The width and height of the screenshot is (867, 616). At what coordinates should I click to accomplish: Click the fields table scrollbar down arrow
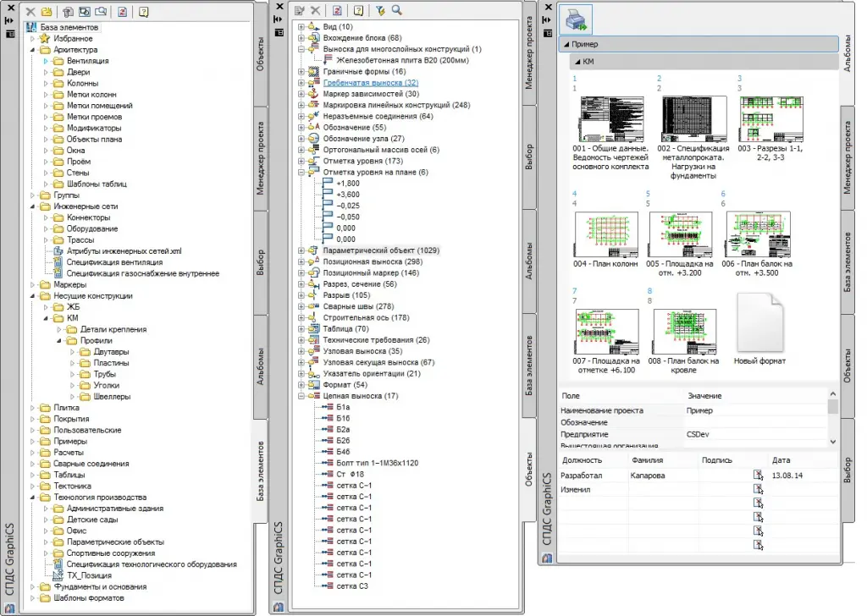pyautogui.click(x=833, y=442)
